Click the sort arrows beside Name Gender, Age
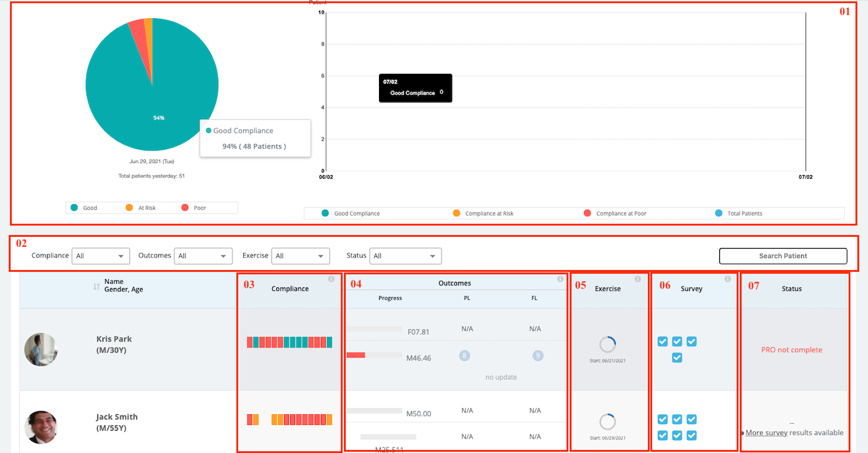 (x=96, y=286)
